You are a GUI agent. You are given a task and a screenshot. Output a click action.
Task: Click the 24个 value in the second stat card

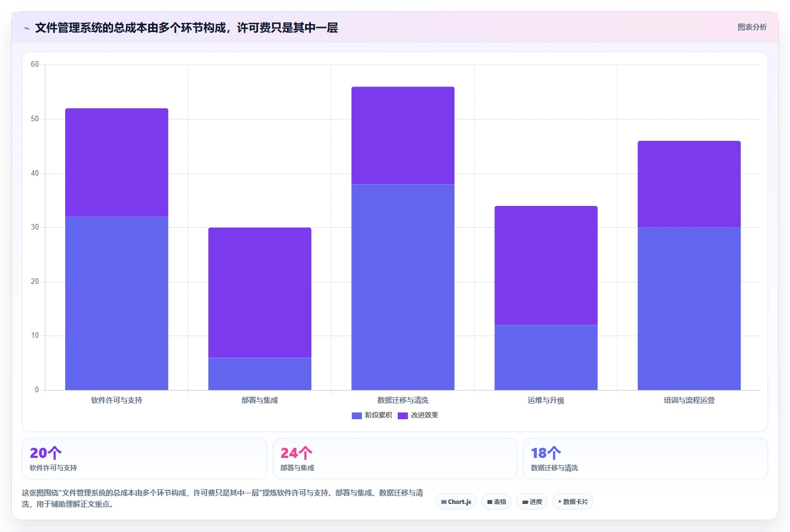click(296, 453)
